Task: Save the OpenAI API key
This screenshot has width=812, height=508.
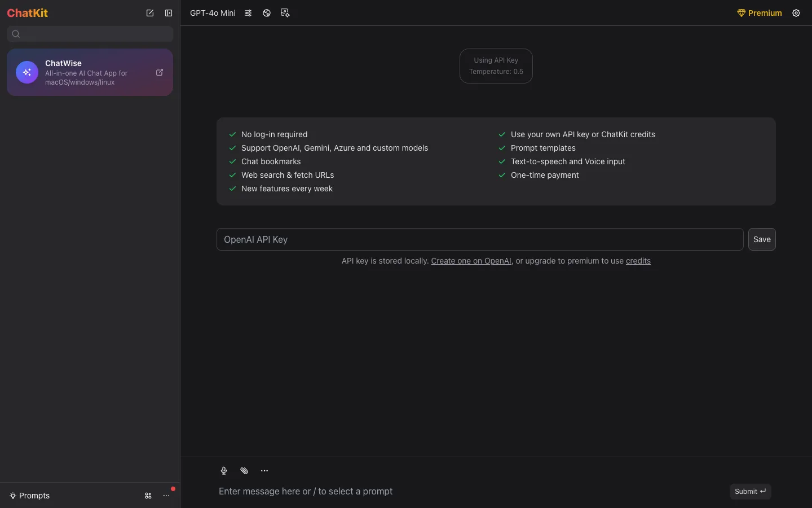Action: tap(762, 239)
